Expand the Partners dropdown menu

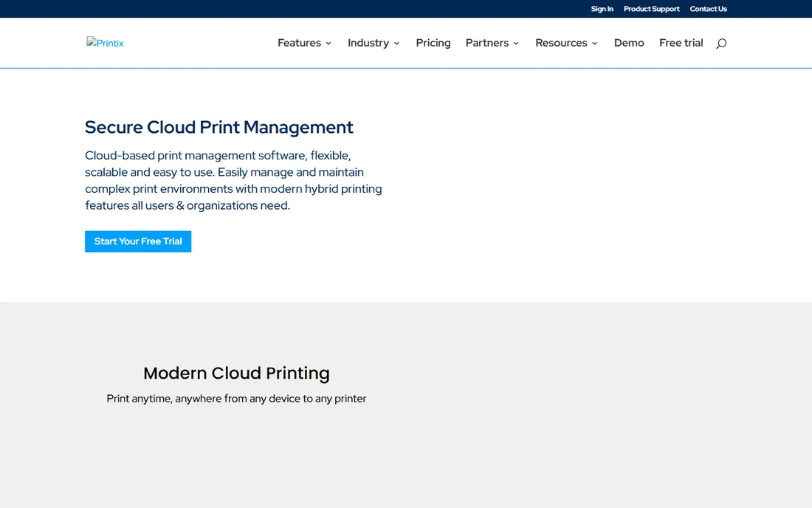click(492, 43)
